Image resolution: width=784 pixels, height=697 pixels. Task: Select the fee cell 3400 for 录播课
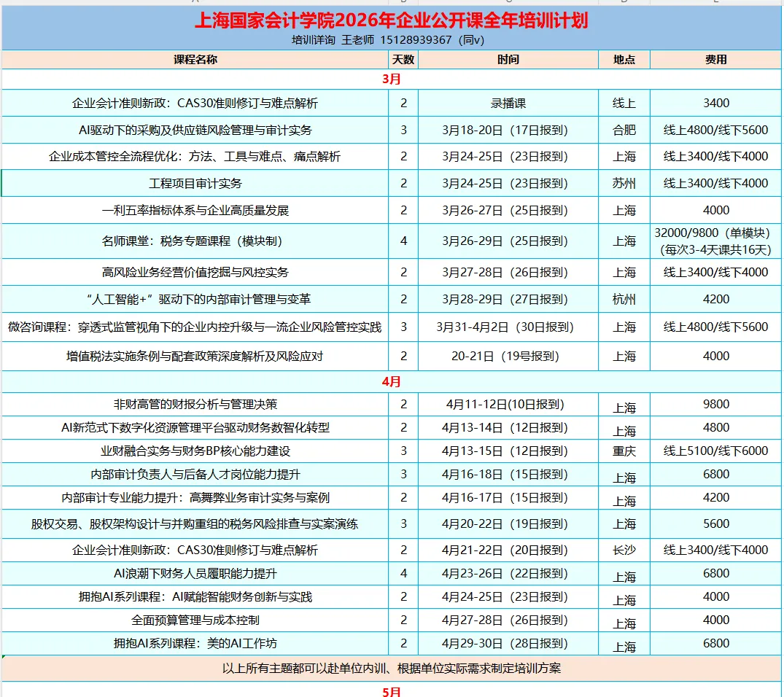tap(715, 103)
